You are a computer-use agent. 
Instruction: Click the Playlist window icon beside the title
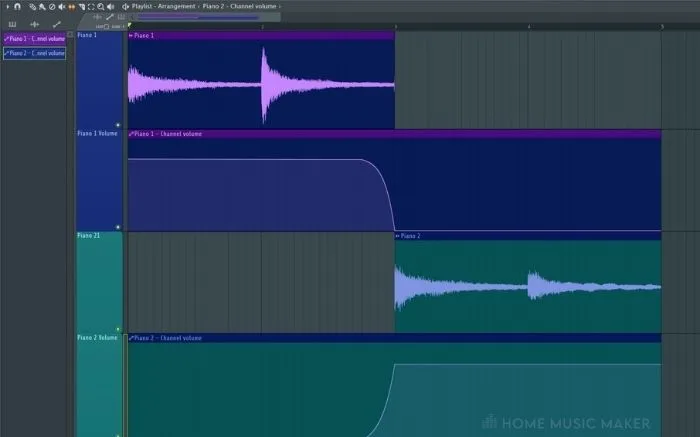(125, 7)
